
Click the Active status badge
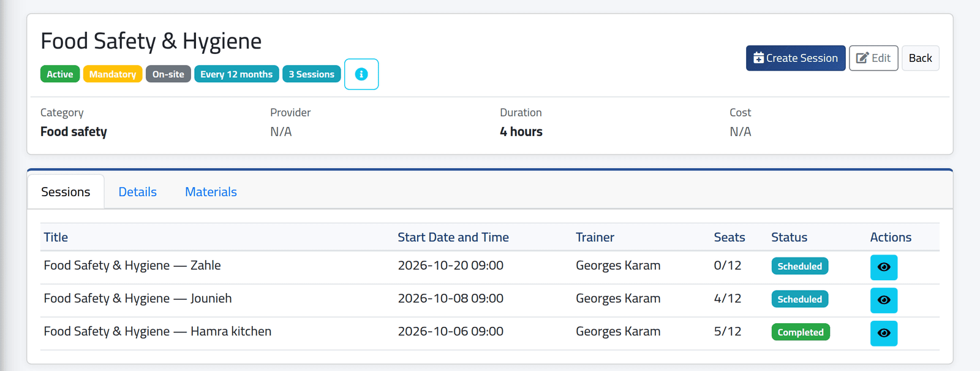[x=60, y=74]
